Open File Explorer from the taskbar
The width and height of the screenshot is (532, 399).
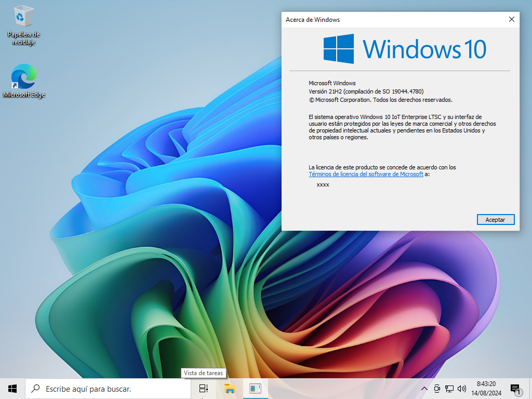point(230,389)
